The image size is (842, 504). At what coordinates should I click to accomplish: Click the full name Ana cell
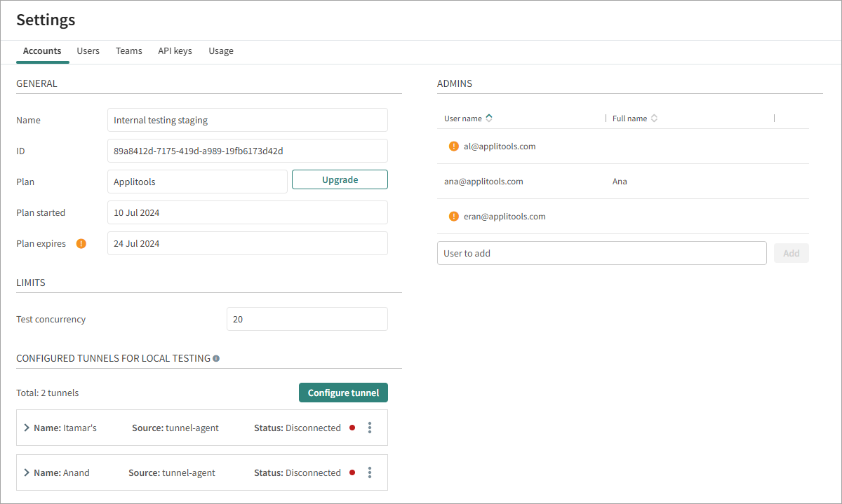[x=620, y=182]
